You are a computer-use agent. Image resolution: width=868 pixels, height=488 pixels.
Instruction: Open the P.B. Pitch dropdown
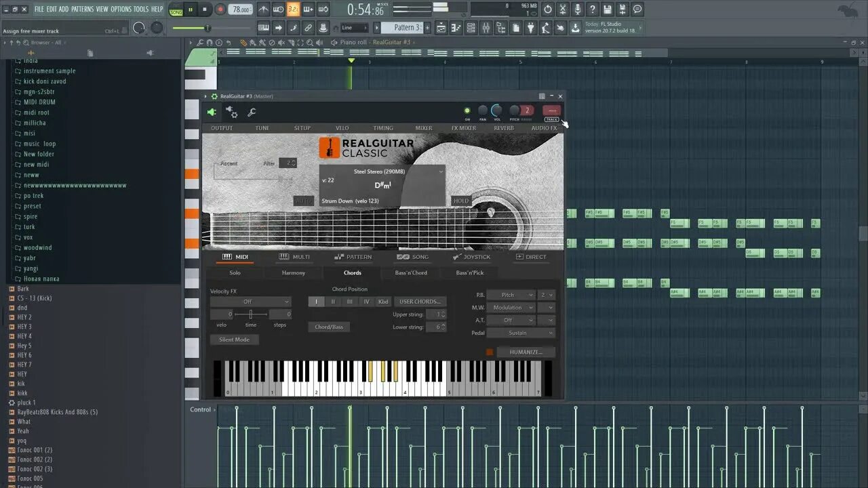pos(512,295)
